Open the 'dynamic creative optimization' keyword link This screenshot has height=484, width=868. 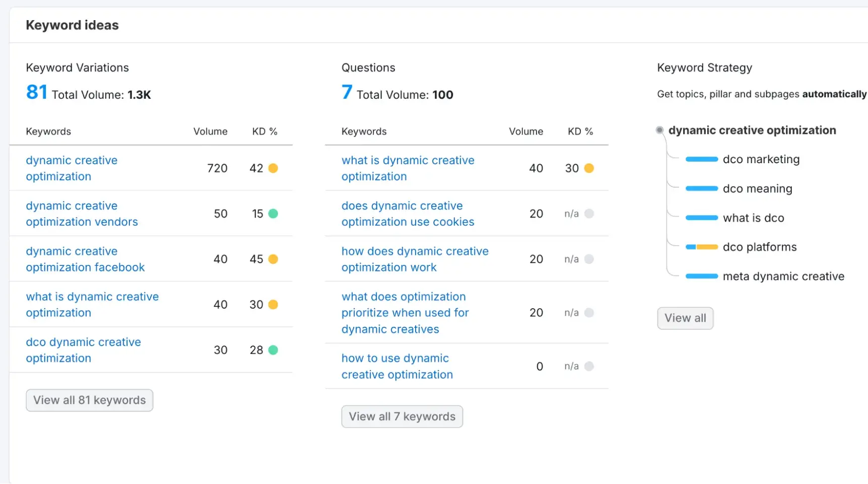click(x=72, y=168)
